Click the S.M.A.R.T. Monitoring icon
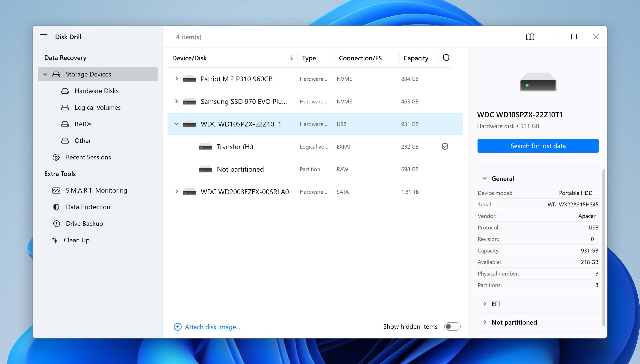 click(x=56, y=190)
